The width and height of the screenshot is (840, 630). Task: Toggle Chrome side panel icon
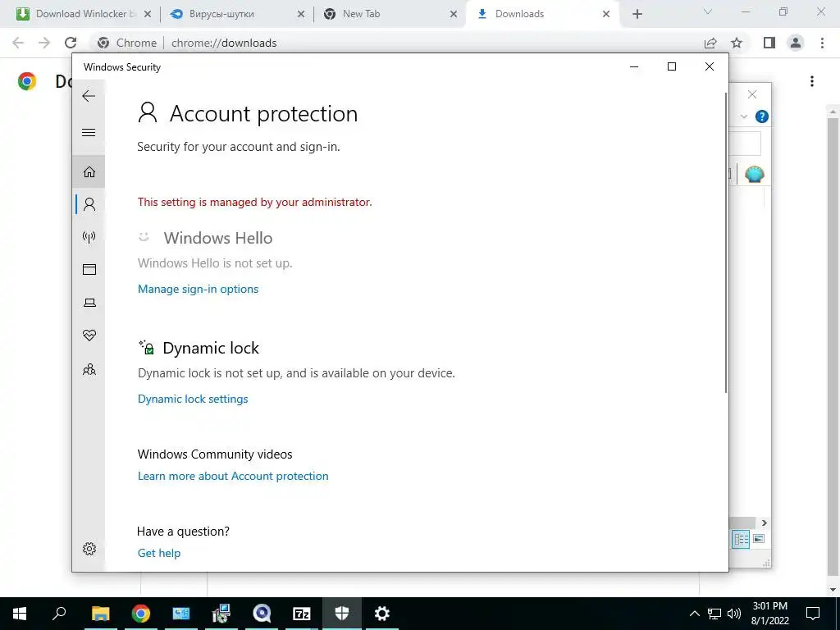click(769, 43)
